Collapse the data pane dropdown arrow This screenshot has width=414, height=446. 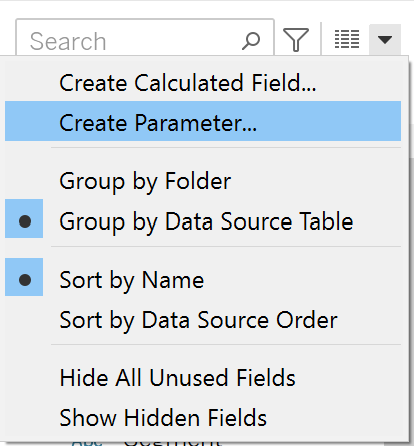(x=385, y=40)
